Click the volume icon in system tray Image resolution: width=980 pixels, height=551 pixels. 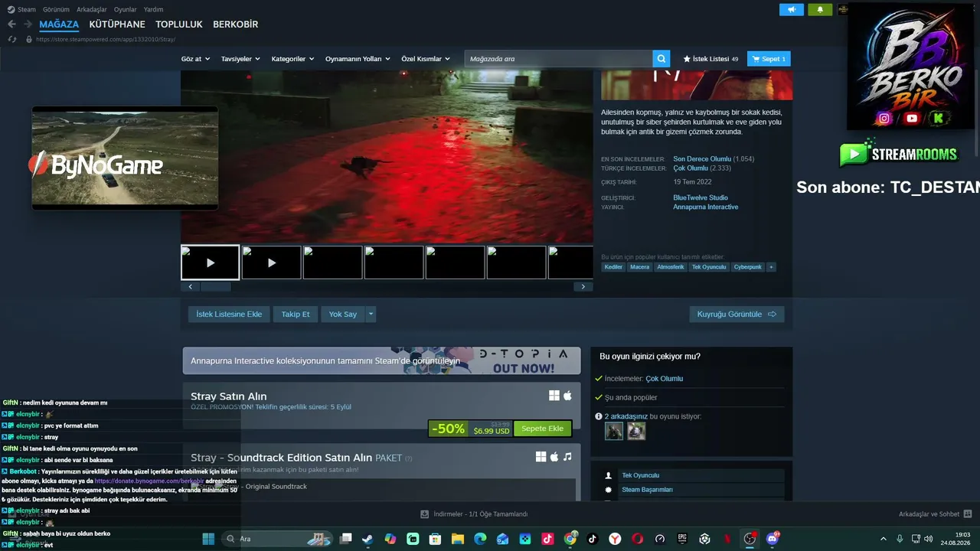coord(930,539)
